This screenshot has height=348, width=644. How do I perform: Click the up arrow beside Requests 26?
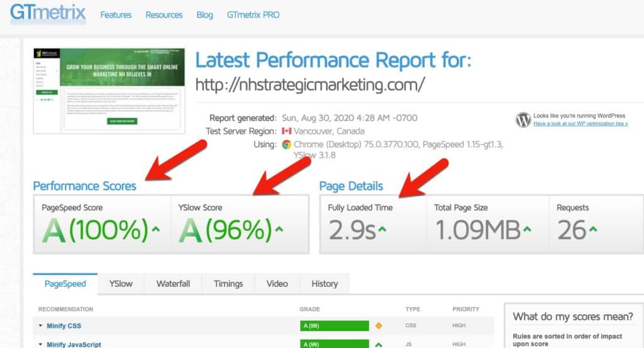click(x=593, y=229)
